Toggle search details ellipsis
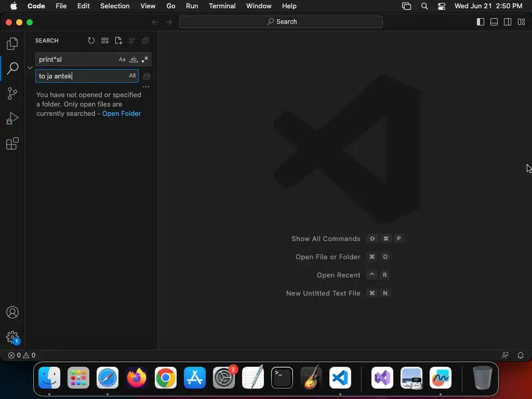Viewport: 532px width, 399px height. pos(145,87)
